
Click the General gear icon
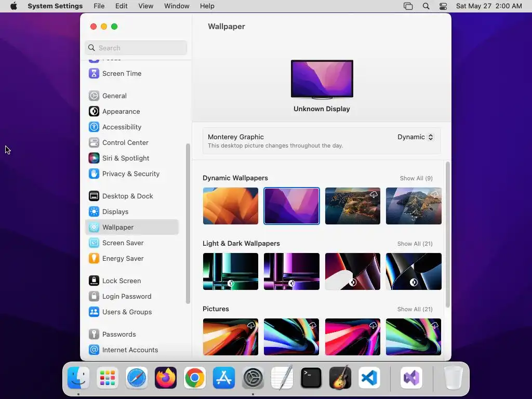pos(94,96)
